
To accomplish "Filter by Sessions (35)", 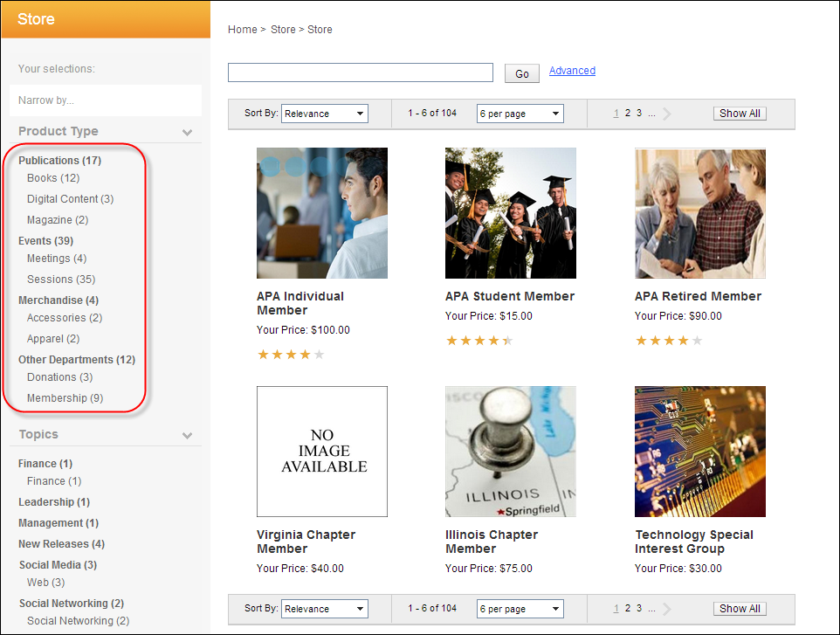I will tap(61, 280).
